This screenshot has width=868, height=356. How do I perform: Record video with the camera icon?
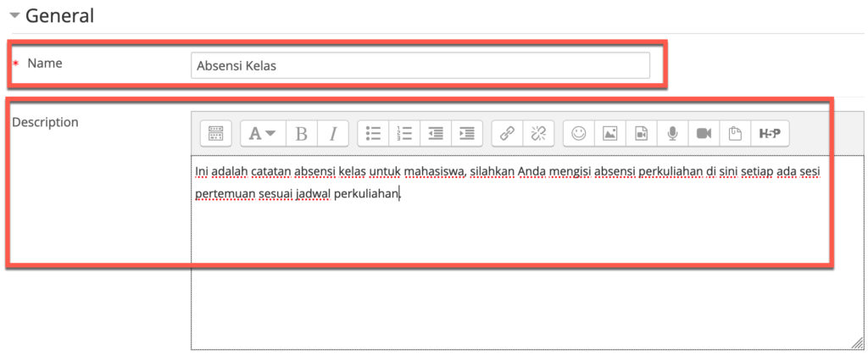pyautogui.click(x=704, y=133)
